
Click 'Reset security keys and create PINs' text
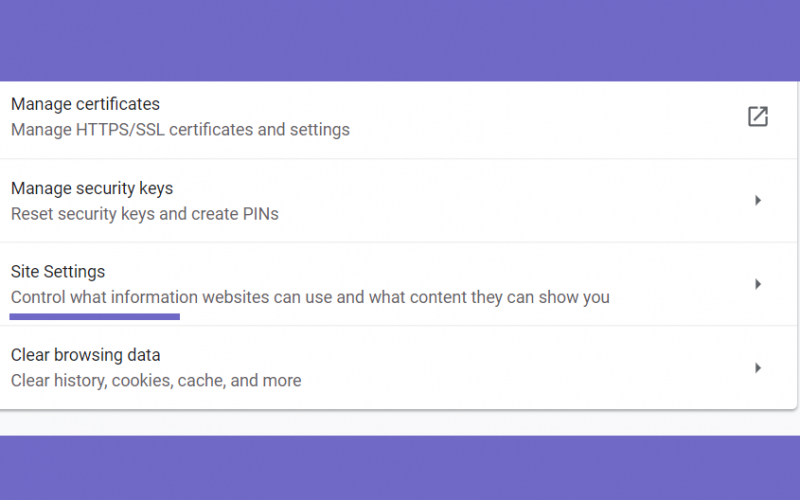pos(144,214)
